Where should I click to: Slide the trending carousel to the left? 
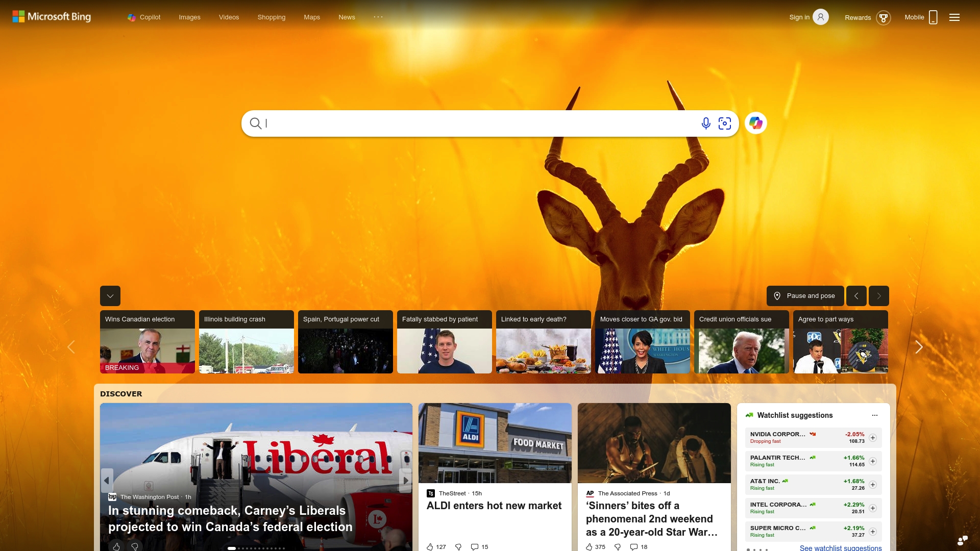click(x=71, y=347)
